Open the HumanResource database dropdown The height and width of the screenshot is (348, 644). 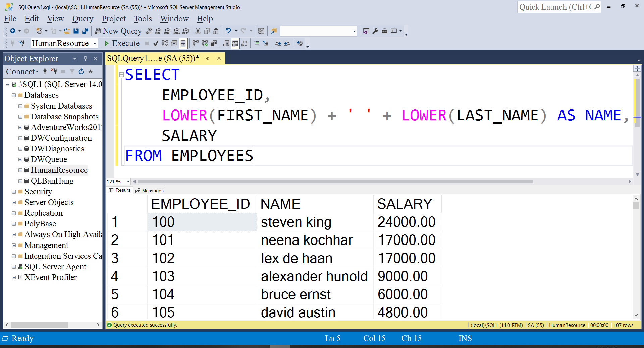[95, 43]
